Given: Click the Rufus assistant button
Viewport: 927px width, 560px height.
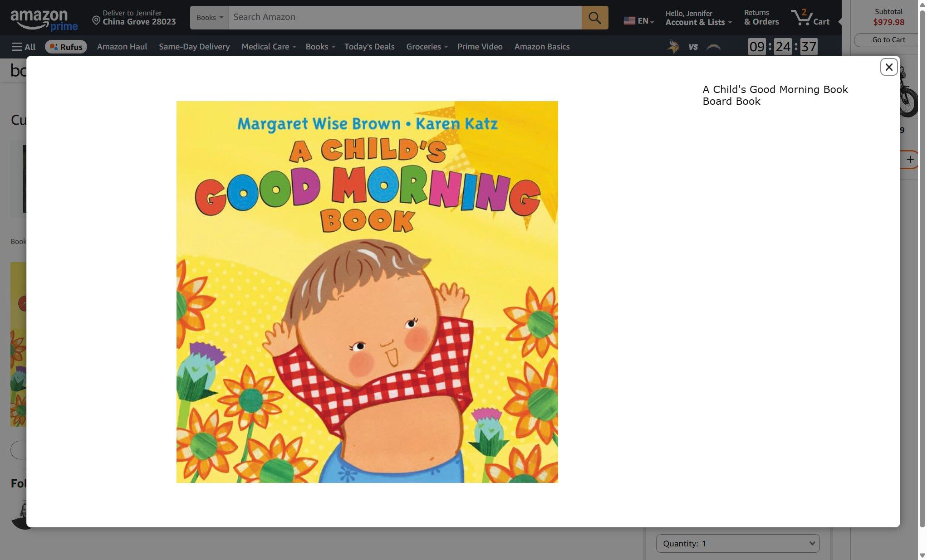Looking at the screenshot, I should click(x=66, y=47).
